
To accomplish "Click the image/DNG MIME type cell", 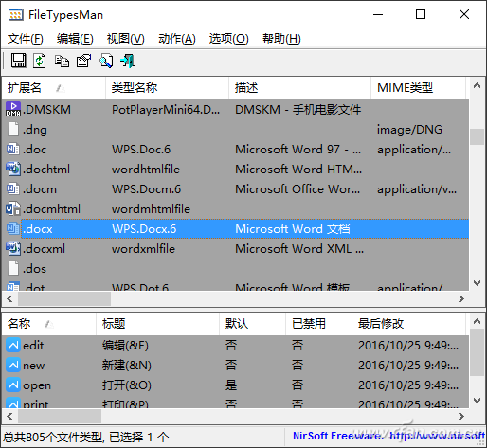I will tap(409, 130).
